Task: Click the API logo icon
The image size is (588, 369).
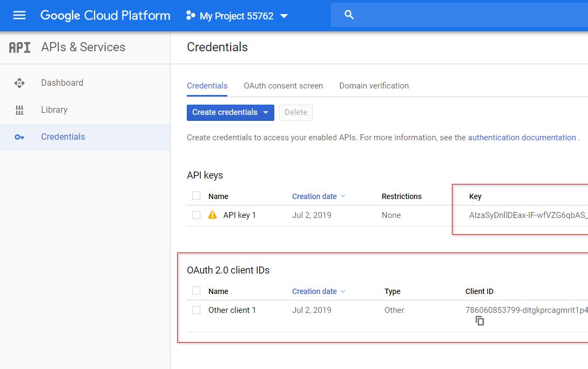Action: [x=19, y=47]
